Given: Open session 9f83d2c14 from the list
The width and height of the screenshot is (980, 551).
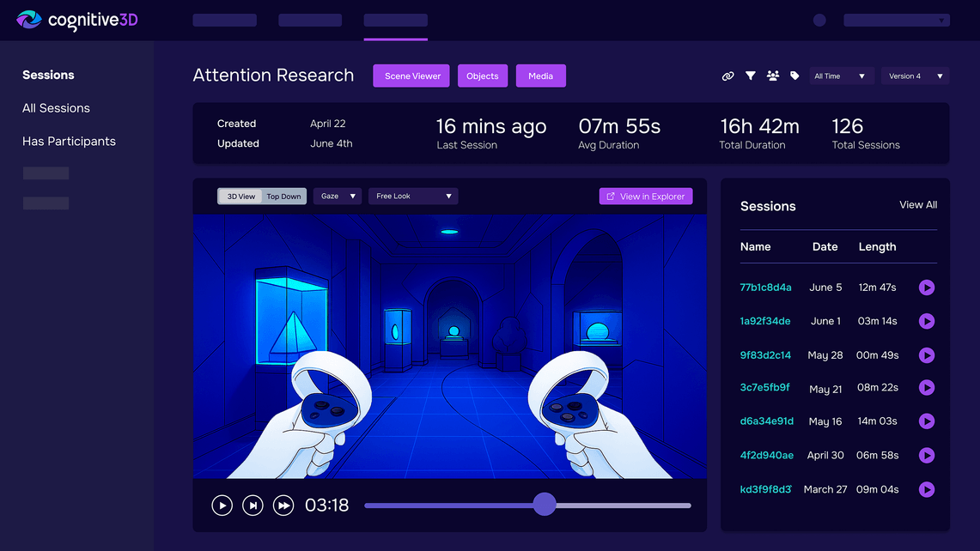Looking at the screenshot, I should (x=765, y=354).
